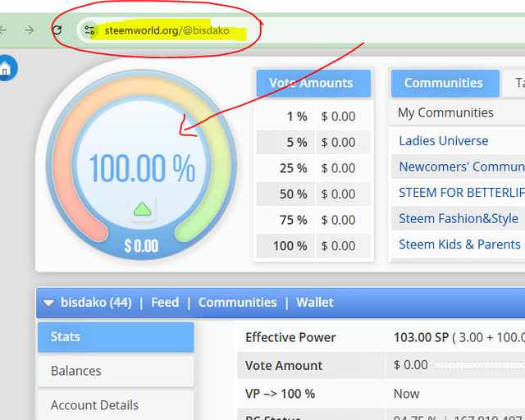Click the vote amount dashed slider bar
Screen dimensions: 525x420
(x=480, y=365)
